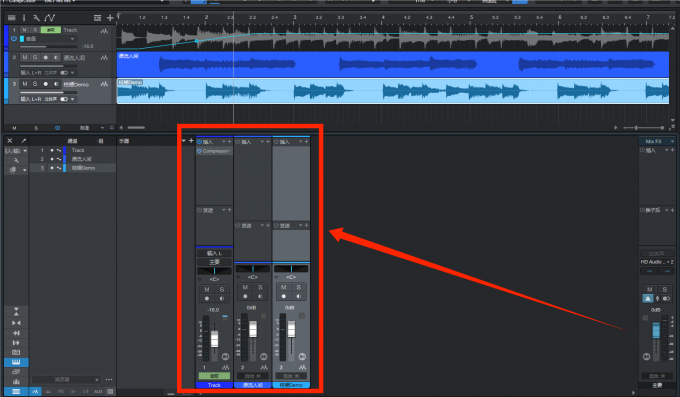Mute track 2 in the arrangement
The width and height of the screenshot is (680, 397).
[x=25, y=57]
